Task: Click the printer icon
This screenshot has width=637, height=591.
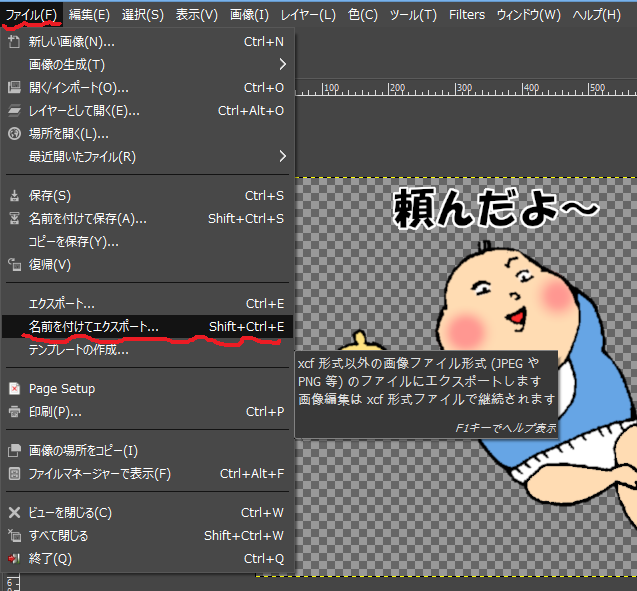Action: pyautogui.click(x=14, y=412)
